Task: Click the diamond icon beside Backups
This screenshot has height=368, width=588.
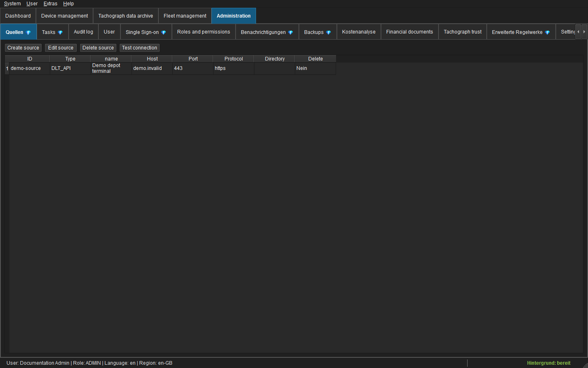Action: [x=329, y=32]
